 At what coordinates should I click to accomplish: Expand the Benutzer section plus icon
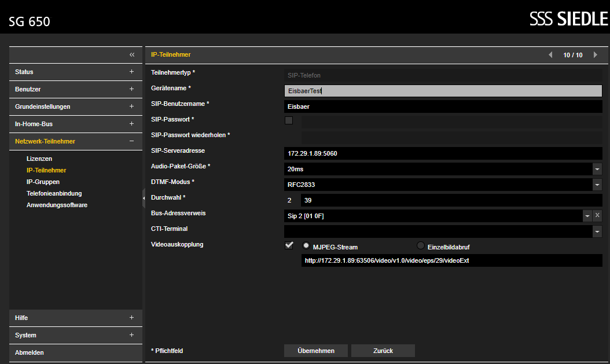point(131,89)
